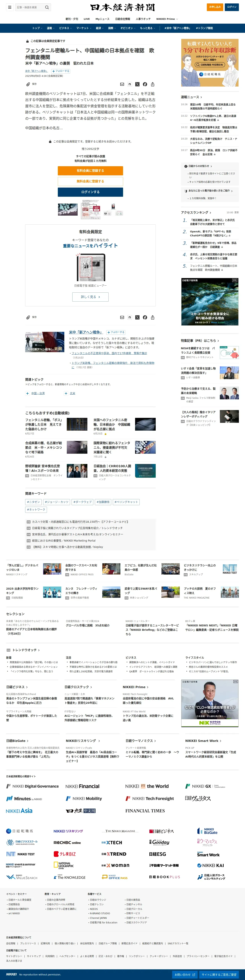The image size is (245, 980).
Task: Open the NIKKEI GX logo
Action: pos(205,786)
